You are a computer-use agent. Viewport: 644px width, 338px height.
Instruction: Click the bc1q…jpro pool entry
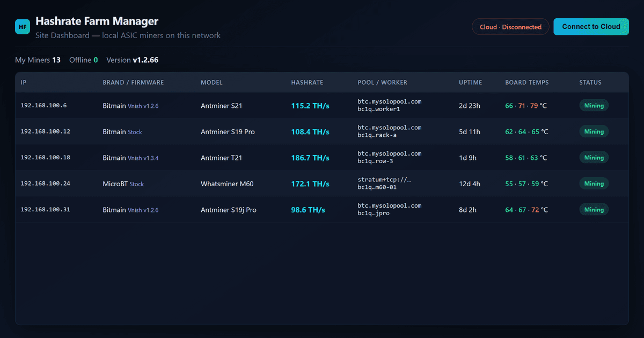click(390, 209)
